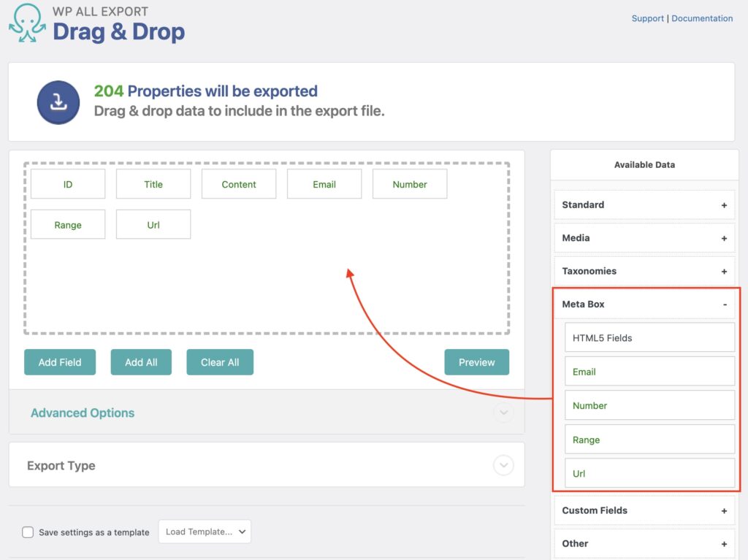Image resolution: width=748 pixels, height=560 pixels.
Task: Expand the Advanced Options section
Action: [x=503, y=413]
